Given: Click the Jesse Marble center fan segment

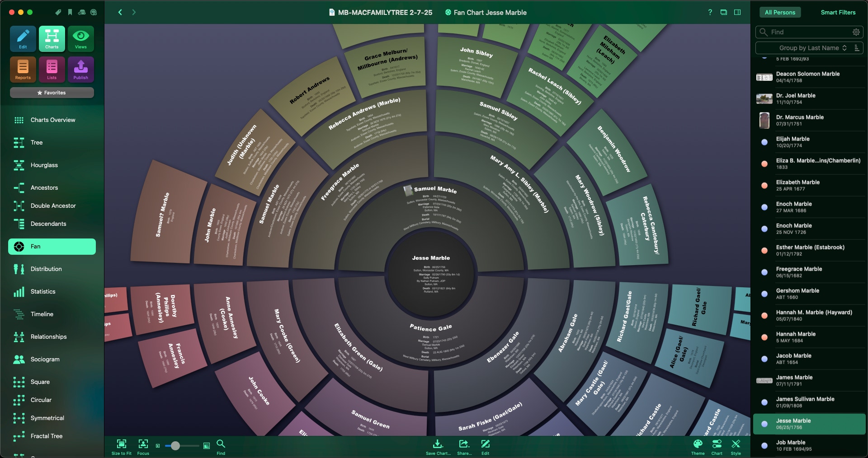Looking at the screenshot, I should 431,275.
